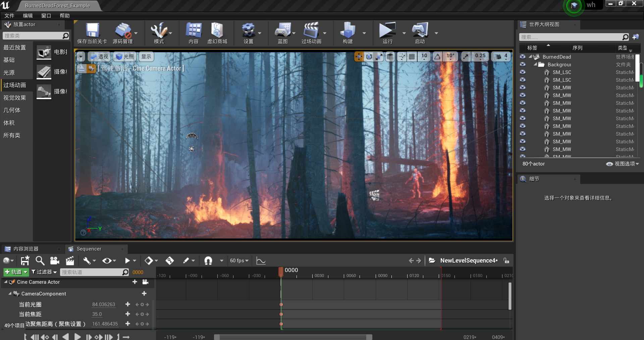Screen dimensions: 644x340
Task: Hide the Background folder via eye icon
Action: pos(523,65)
